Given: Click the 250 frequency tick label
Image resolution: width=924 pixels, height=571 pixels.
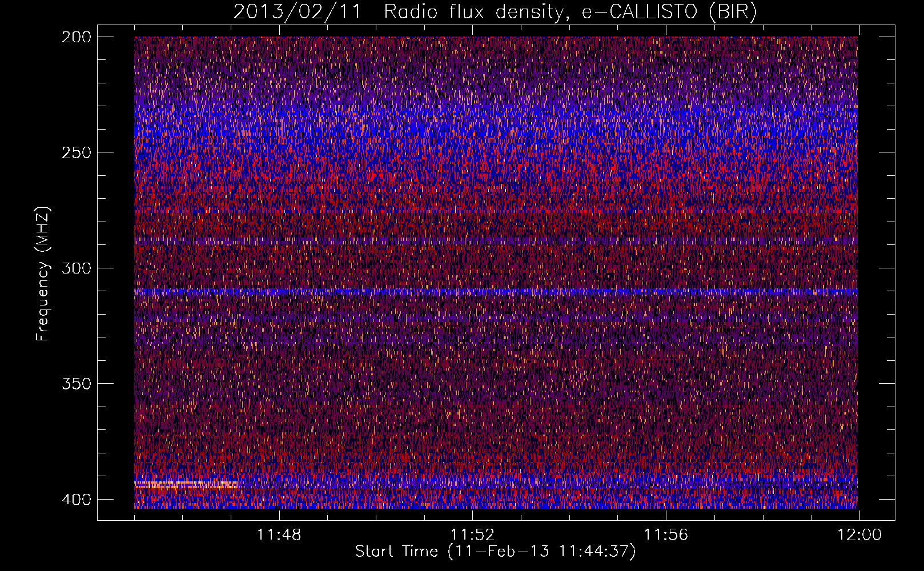Looking at the screenshot, I should click(76, 152).
